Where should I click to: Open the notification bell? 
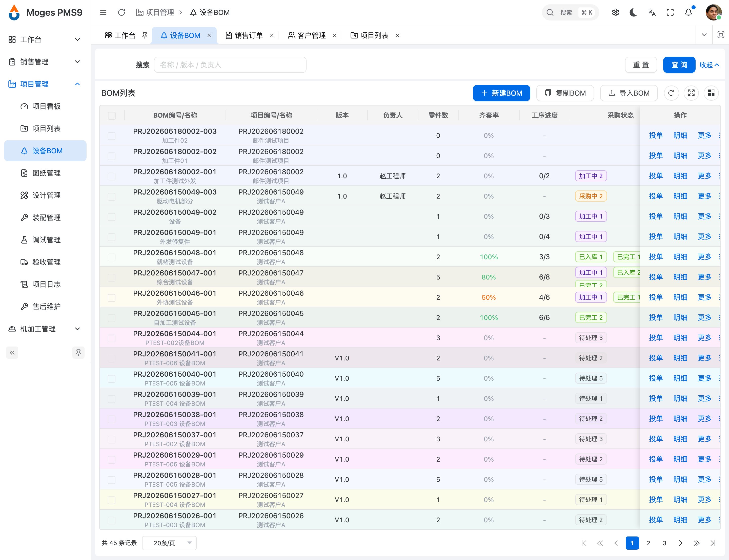(x=688, y=12)
